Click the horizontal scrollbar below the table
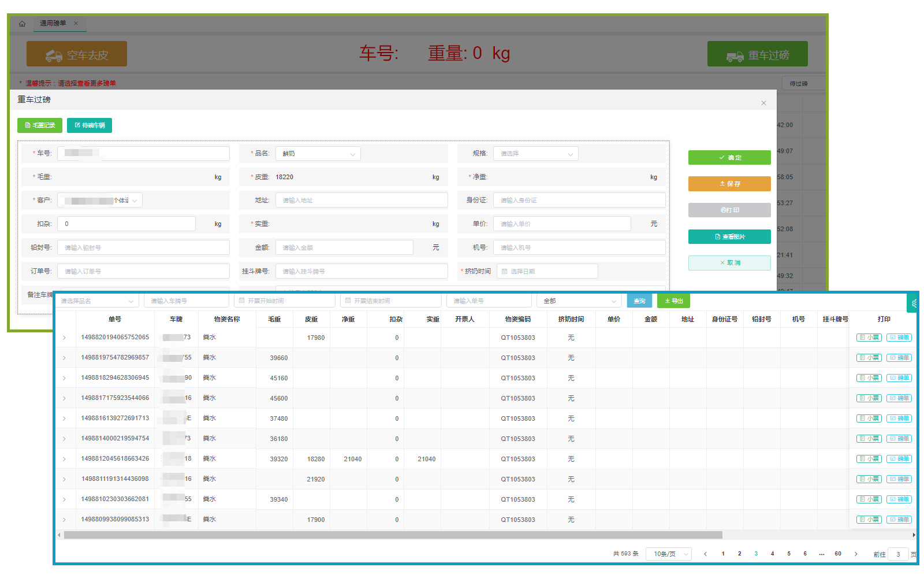Image resolution: width=924 pixels, height=578 pixels. [393, 535]
